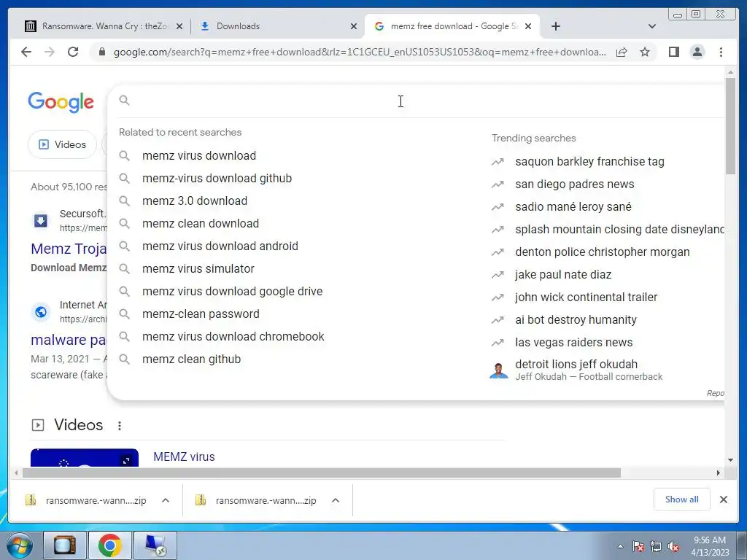This screenshot has width=747, height=560.
Task: Pick memz virus download chromebook suggestion
Action: pyautogui.click(x=233, y=337)
